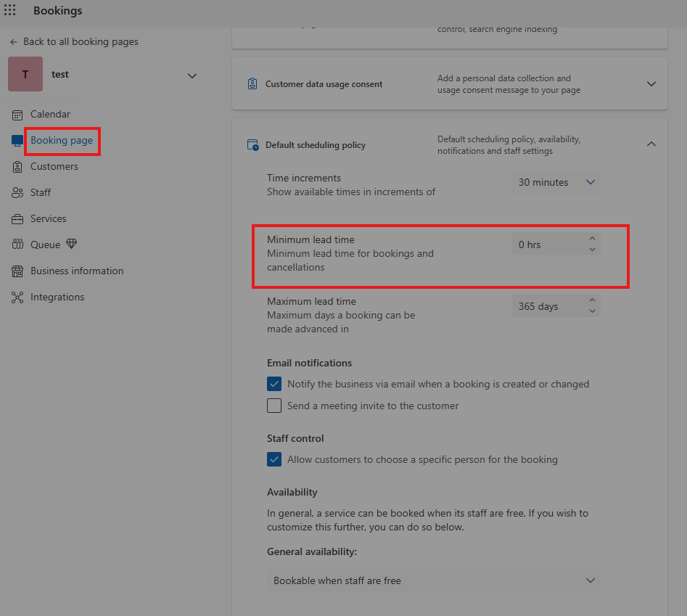Open the 30 minutes time increments dropdown

coord(556,182)
